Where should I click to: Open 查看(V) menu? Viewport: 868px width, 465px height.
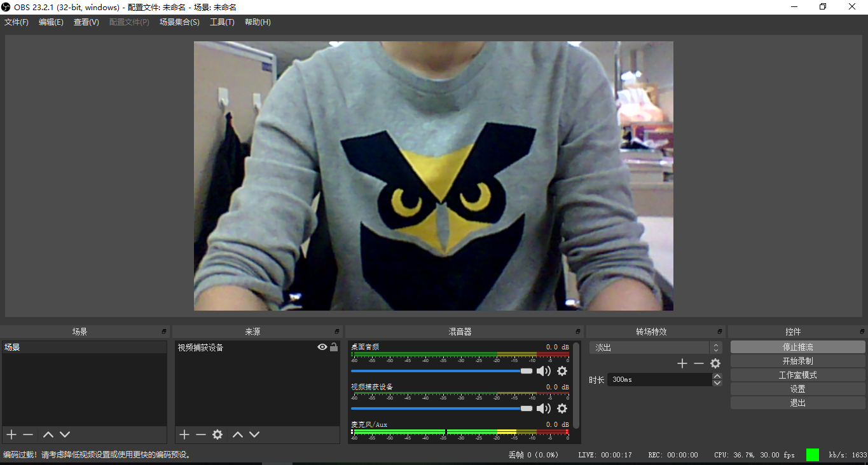pos(86,22)
